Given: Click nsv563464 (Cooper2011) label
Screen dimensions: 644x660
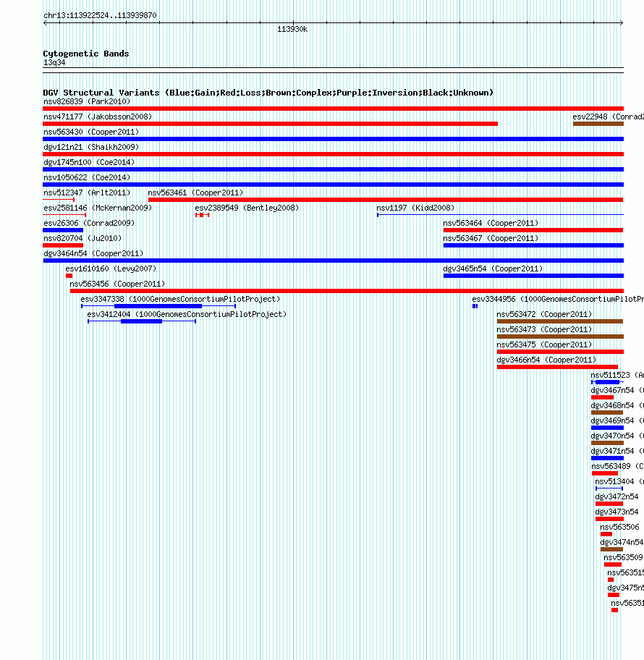Looking at the screenshot, I should [491, 223].
